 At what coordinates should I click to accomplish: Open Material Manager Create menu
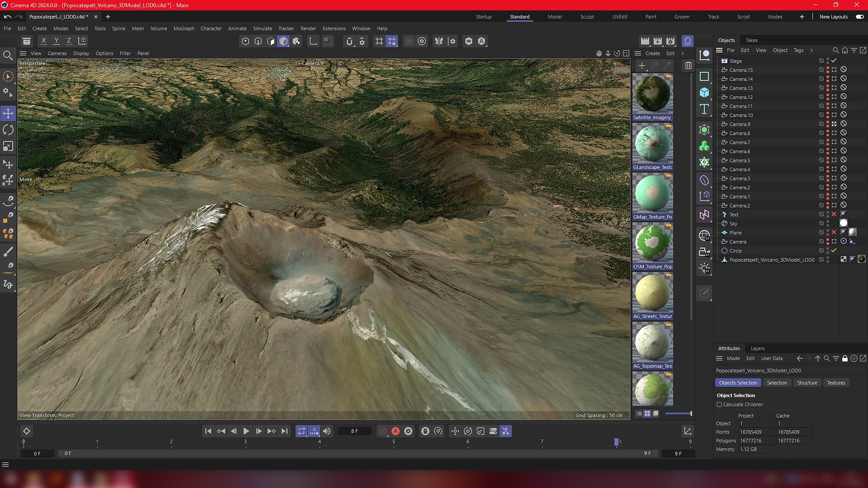pos(652,53)
